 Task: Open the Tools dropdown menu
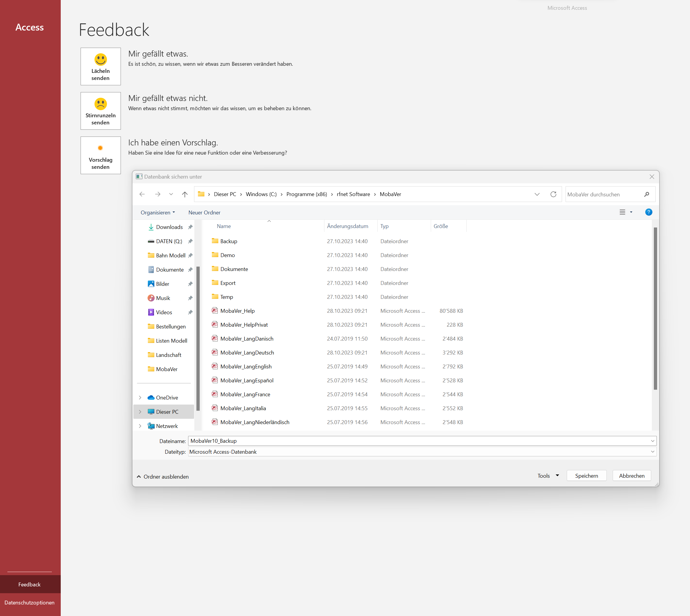548,476
